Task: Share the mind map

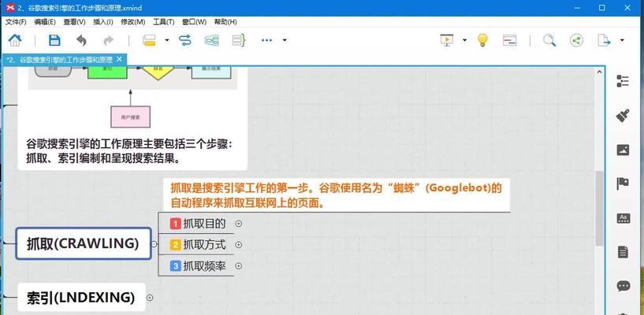Action: coord(577,40)
